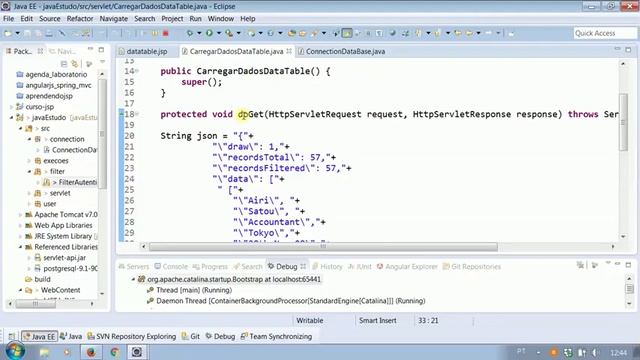Click the New file toolbar icon
The image size is (640, 360).
coord(8,33)
